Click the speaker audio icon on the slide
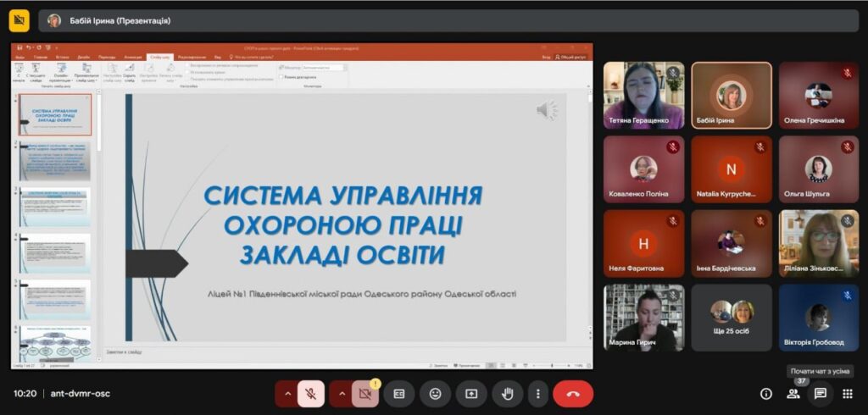 tap(547, 110)
